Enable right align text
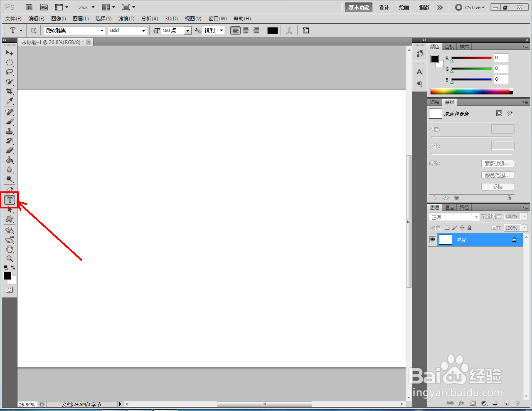Screen dimensions: 532x411 (256, 30)
